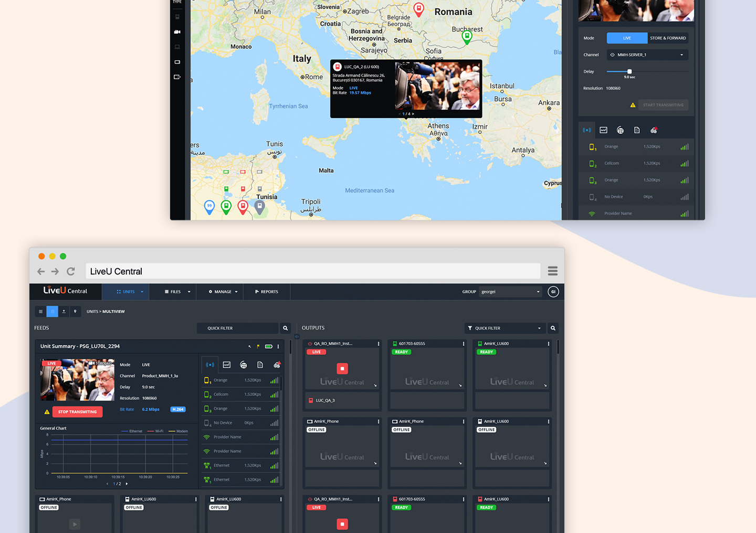Select the multiview grid view icon
The image size is (756, 533).
[52, 312]
